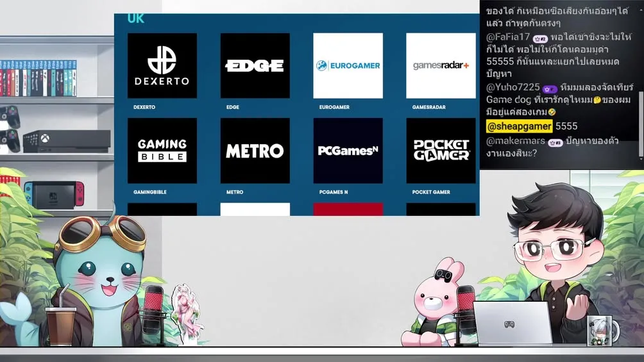Click the UK section heading
Screen dimensions: 644x362
[x=135, y=19]
